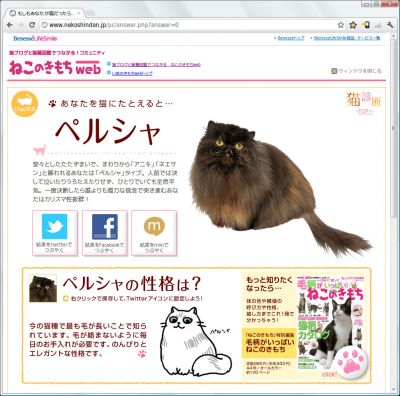Screen dimensions: 400x396
Task: Click the round orange cat badge icon
Action: (25, 104)
